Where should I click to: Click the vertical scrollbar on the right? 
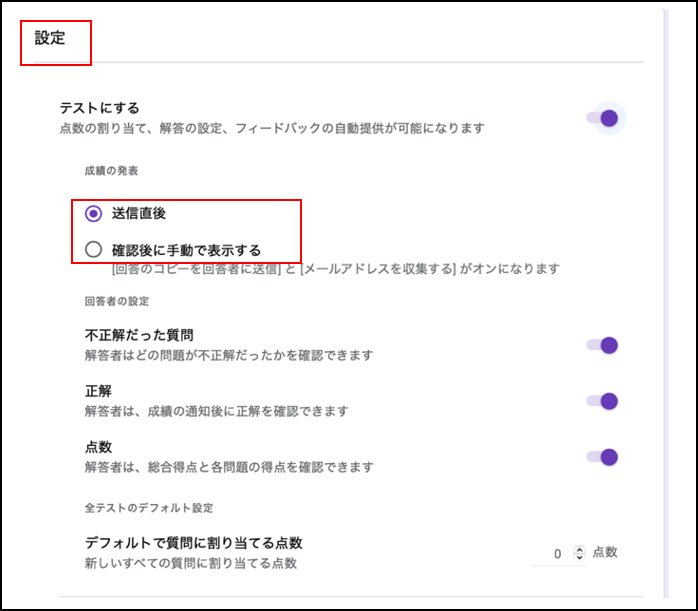(x=666, y=303)
